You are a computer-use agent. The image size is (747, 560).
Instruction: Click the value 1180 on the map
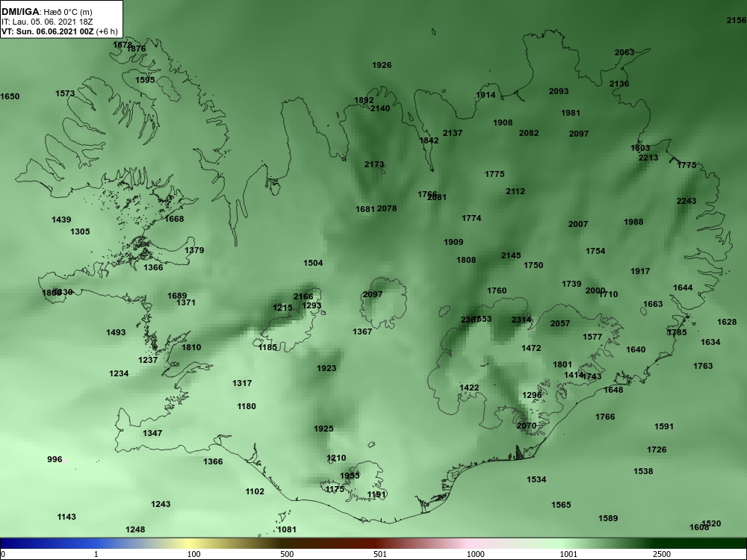247,406
